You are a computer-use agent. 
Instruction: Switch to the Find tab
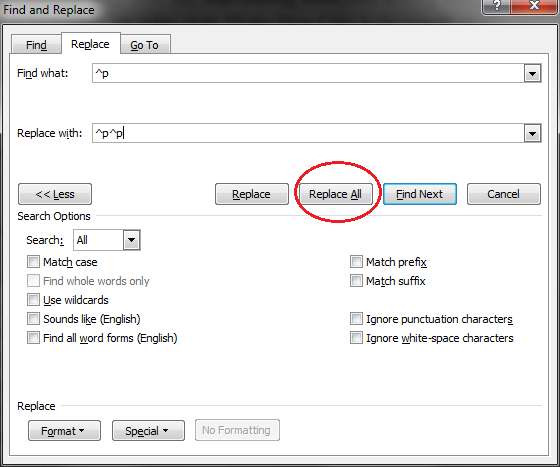tap(36, 45)
